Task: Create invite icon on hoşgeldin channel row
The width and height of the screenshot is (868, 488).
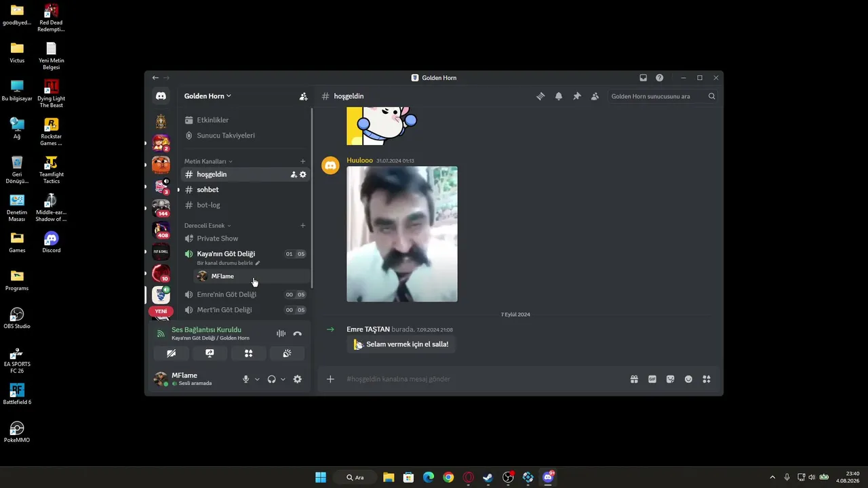Action: pyautogui.click(x=294, y=174)
